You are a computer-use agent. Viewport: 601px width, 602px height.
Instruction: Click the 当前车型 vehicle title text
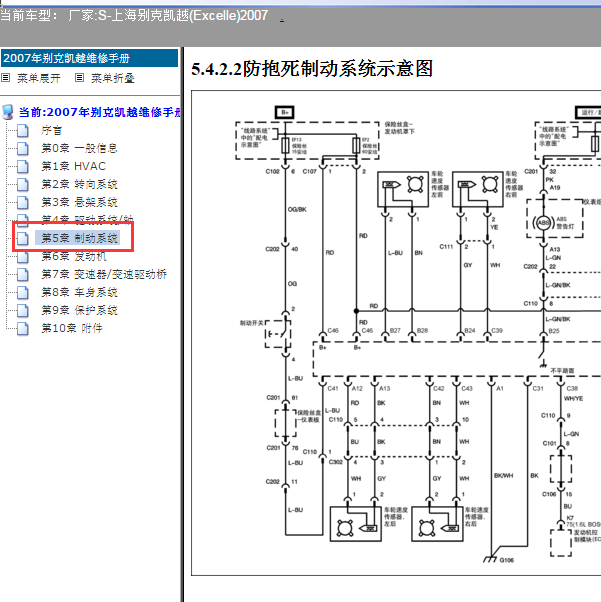tap(134, 16)
